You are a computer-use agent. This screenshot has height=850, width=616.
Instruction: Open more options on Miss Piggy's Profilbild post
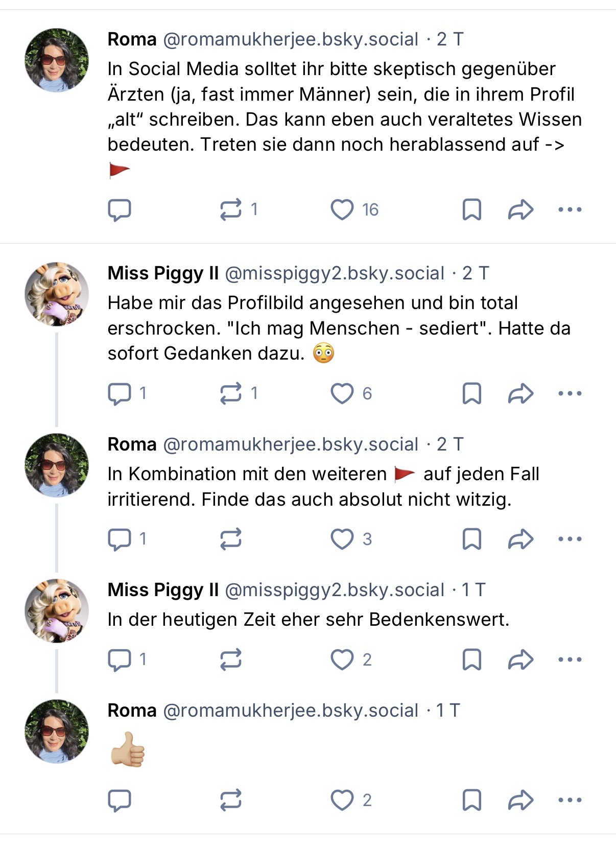[570, 393]
